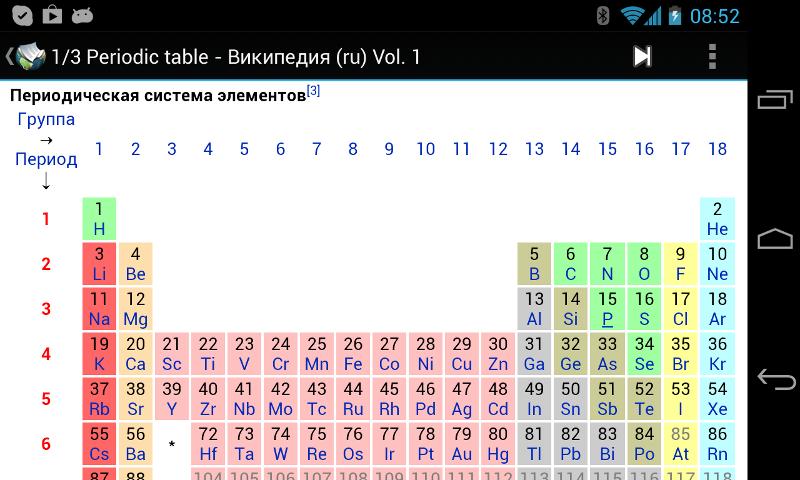
Task: Tap the period 4 row label
Action: click(46, 353)
